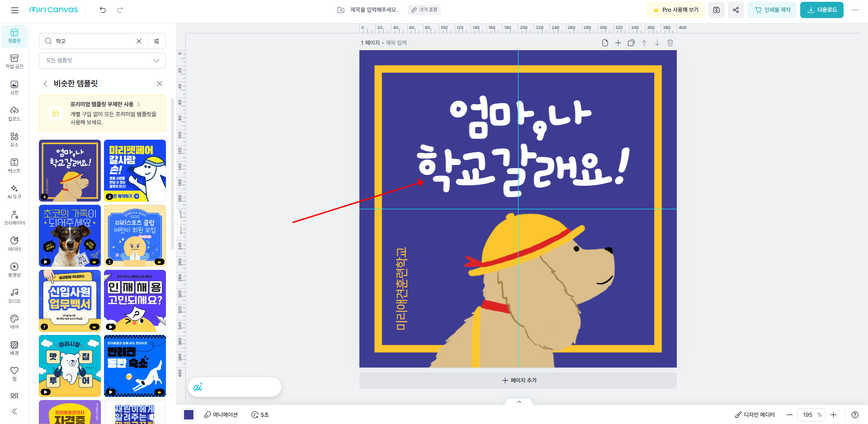Open the 테마 sidebar tab
This screenshot has height=424, width=868.
(14, 322)
